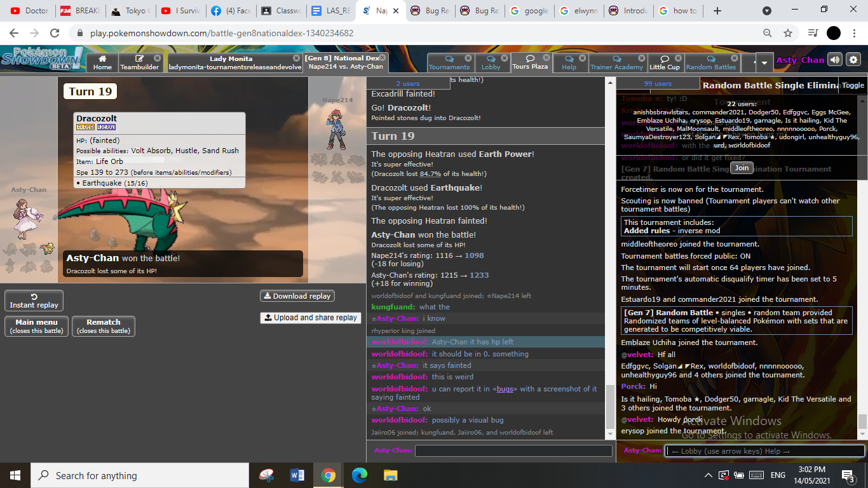868x488 pixels.
Task: Open the bugs link in chat
Action: tap(505, 389)
